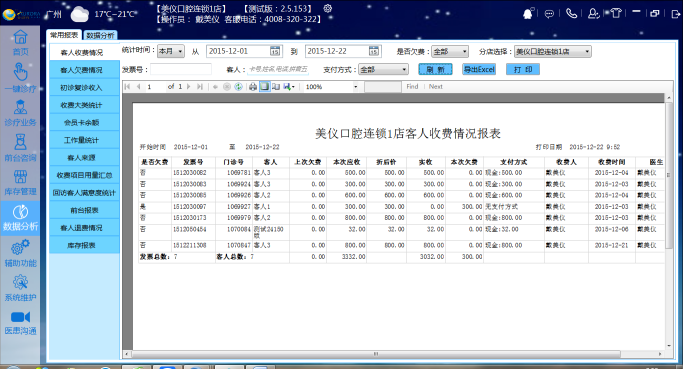The height and width of the screenshot is (369, 683).
Task: Go to last page of report
Action: coord(199,87)
